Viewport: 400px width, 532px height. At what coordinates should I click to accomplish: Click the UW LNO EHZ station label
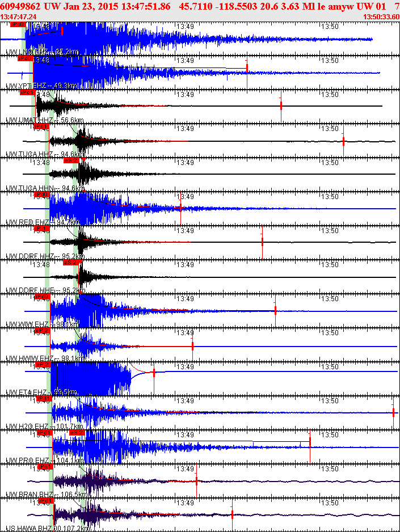click(43, 52)
